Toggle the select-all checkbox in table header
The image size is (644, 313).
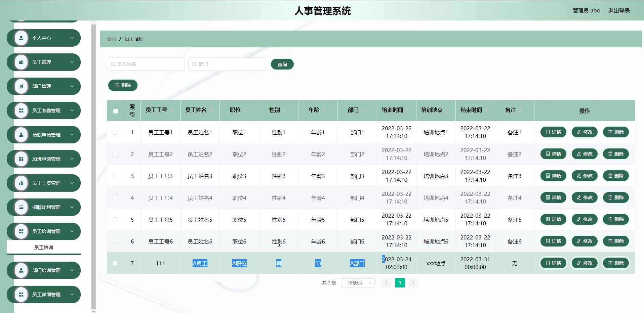click(116, 111)
